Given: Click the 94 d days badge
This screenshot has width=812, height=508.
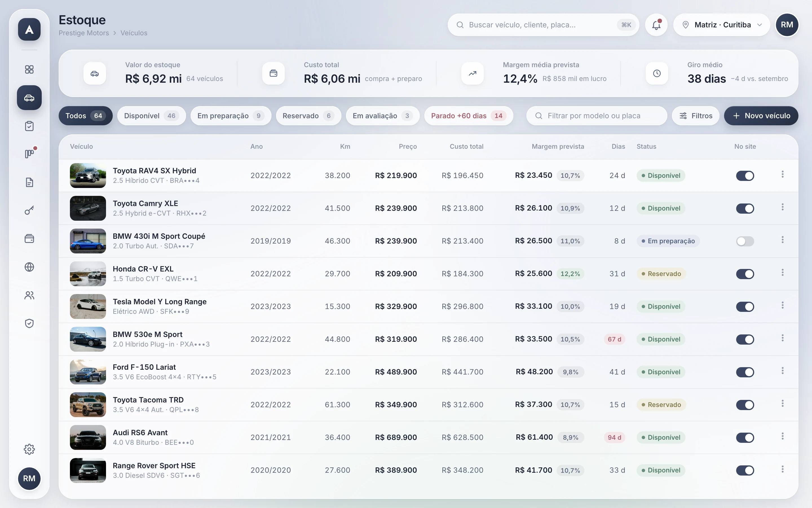Looking at the screenshot, I should 614,437.
